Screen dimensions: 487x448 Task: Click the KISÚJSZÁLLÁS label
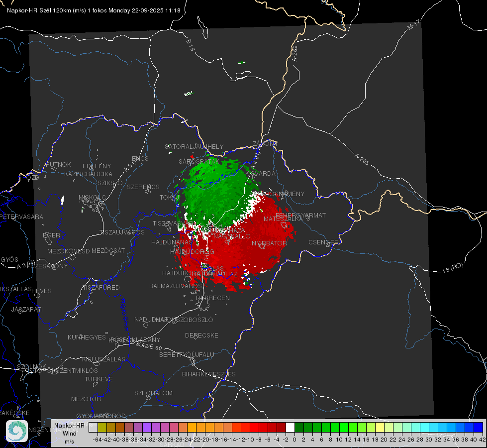(x=103, y=359)
